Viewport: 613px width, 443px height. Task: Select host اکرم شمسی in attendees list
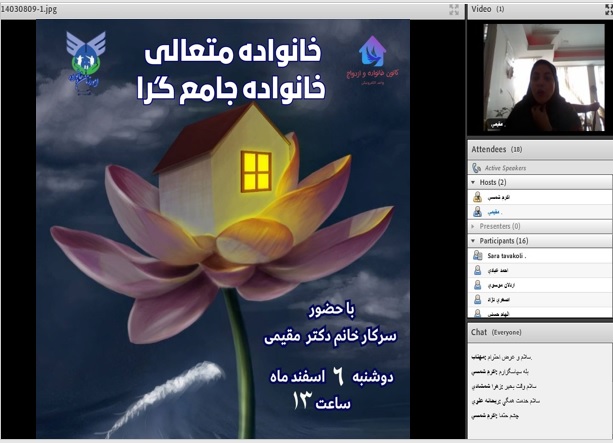(540, 197)
